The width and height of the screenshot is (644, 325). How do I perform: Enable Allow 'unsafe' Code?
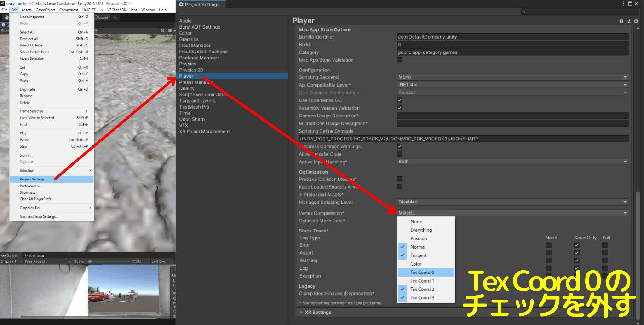[400, 154]
